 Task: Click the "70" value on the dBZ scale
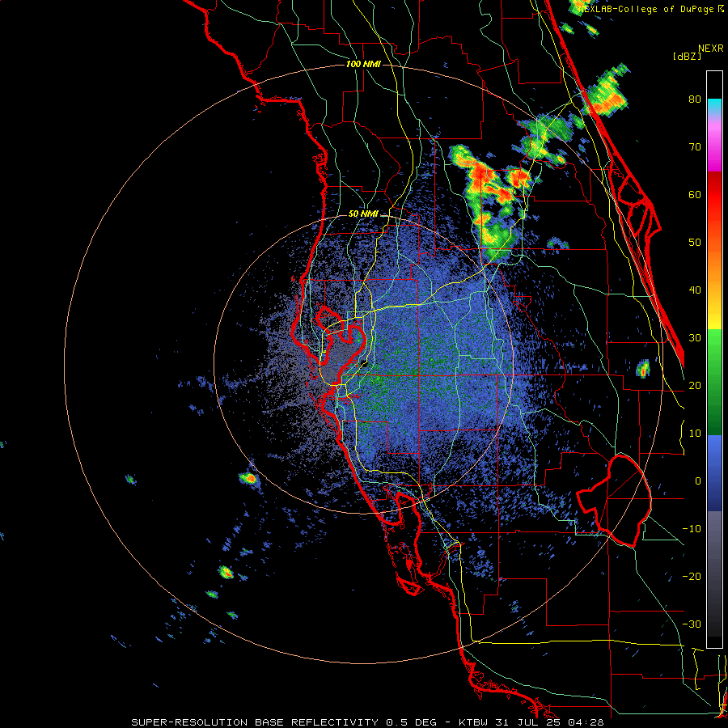tap(695, 147)
